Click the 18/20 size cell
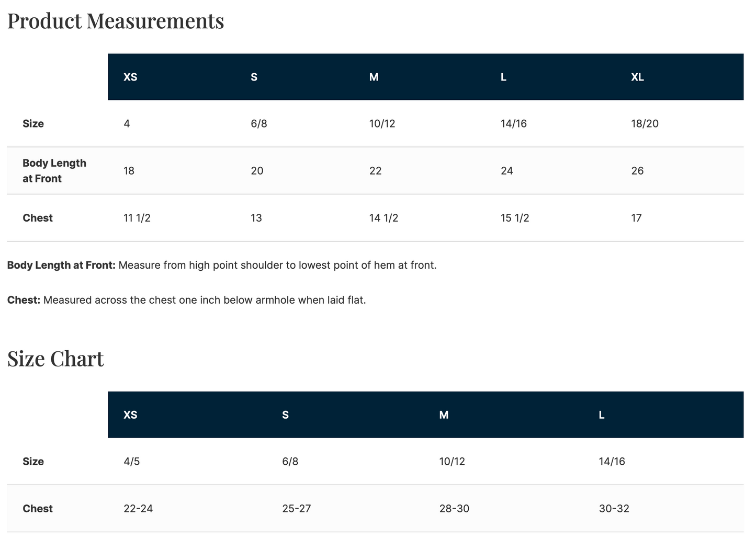This screenshot has width=756, height=551. pyautogui.click(x=645, y=124)
